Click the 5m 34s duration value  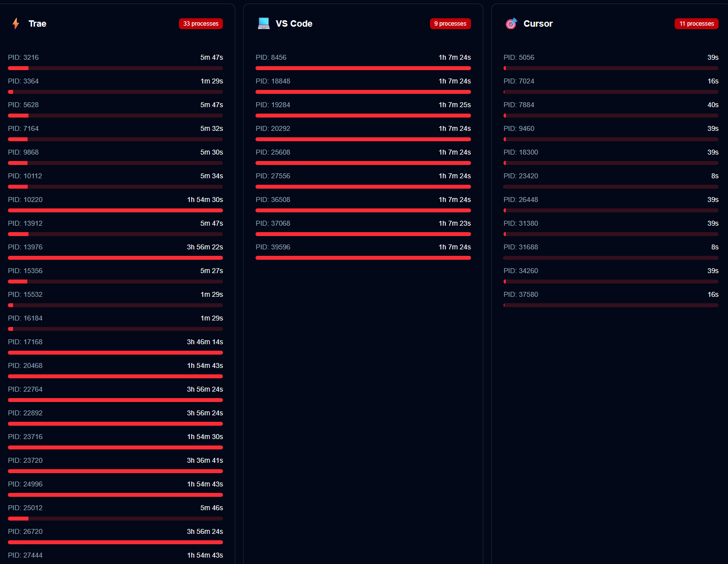[x=212, y=176]
